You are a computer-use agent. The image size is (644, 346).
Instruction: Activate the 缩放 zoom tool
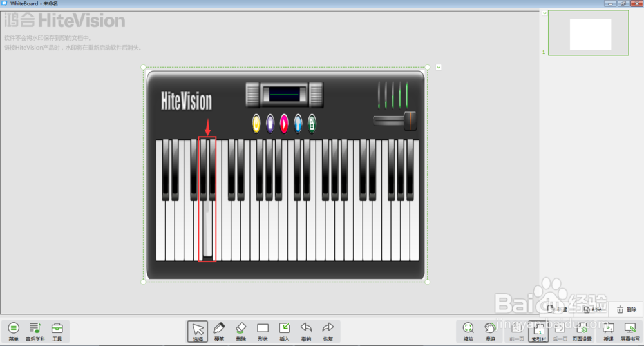468,332
